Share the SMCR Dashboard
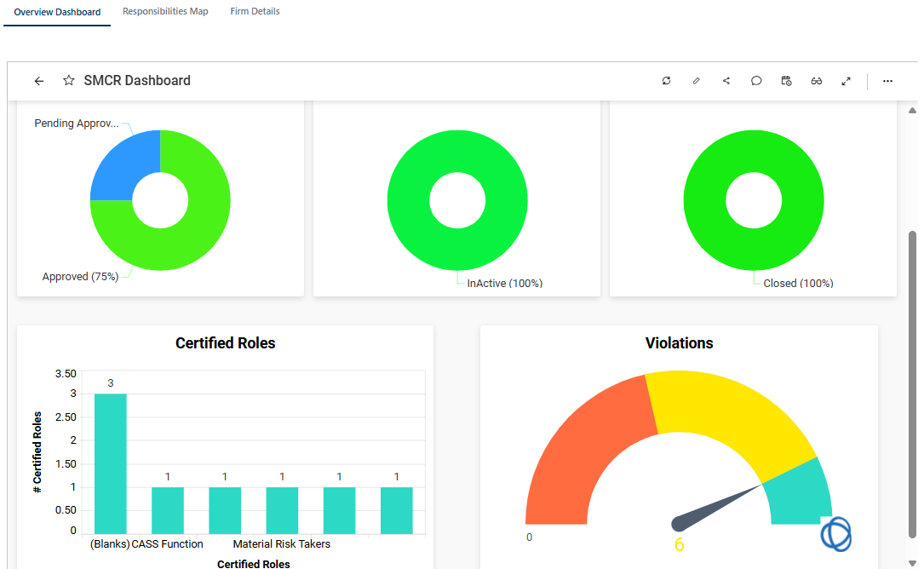The height and width of the screenshot is (569, 924). click(726, 81)
